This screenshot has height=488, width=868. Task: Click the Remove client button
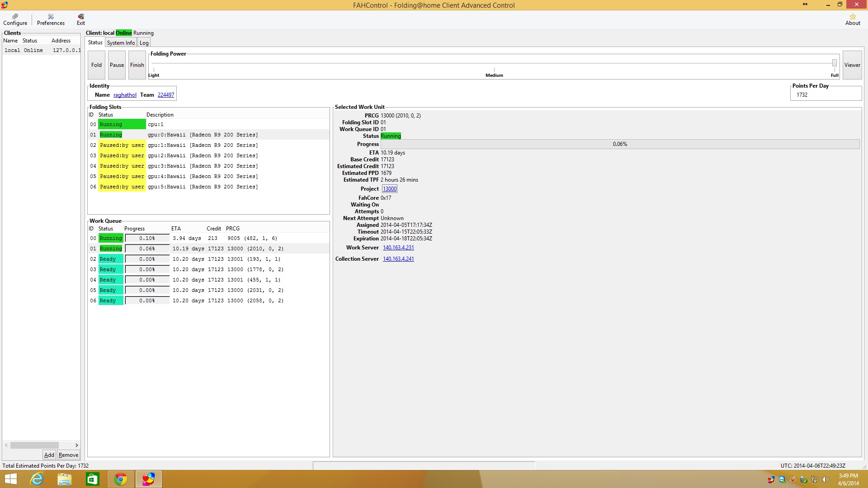68,455
